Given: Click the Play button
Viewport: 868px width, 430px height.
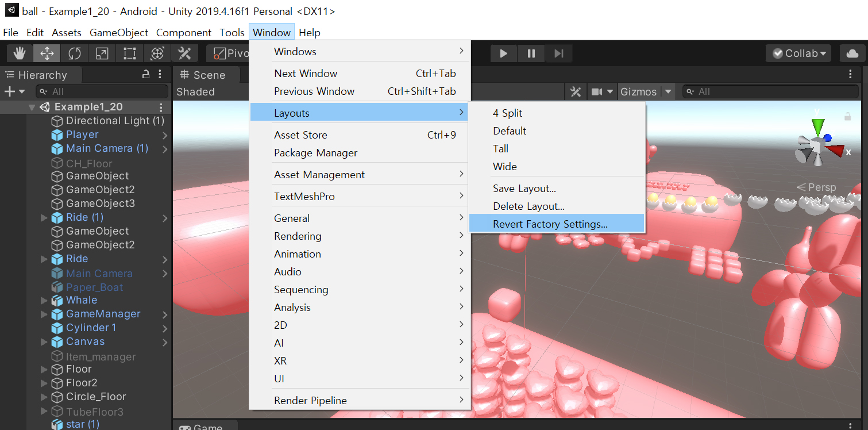Looking at the screenshot, I should point(504,53).
